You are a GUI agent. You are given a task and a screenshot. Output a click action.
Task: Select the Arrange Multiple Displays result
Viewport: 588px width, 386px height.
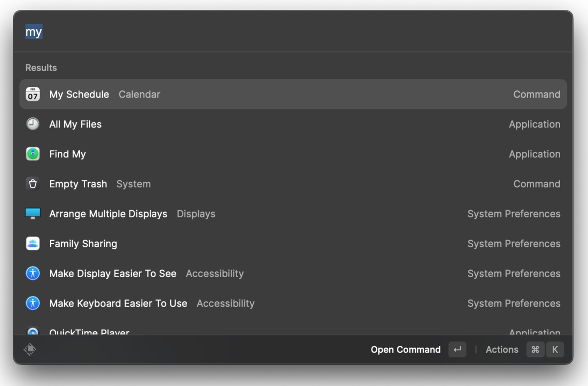pos(293,214)
